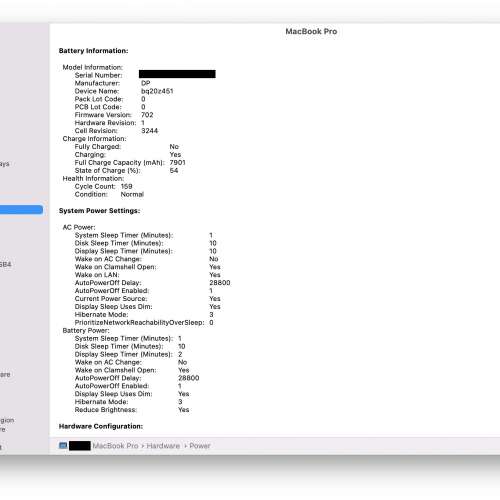Click Display Sleep Timer under Battery Power
This screenshot has width=500, height=500.
tap(124, 354)
